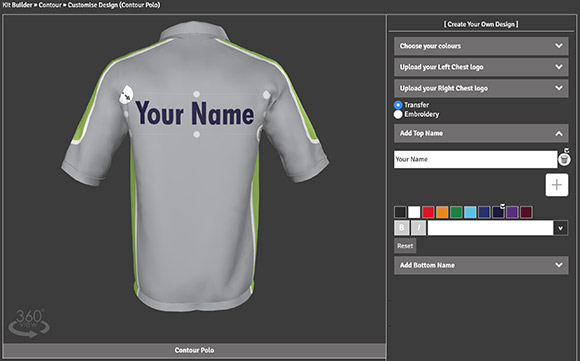The width and height of the screenshot is (580, 361).
Task: Open the font dropdown arrow
Action: click(560, 228)
